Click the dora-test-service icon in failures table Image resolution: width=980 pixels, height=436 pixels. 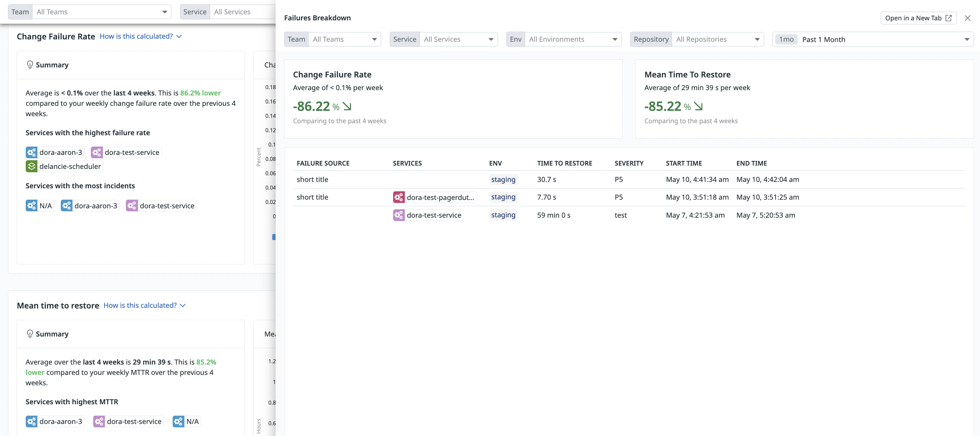tap(399, 215)
